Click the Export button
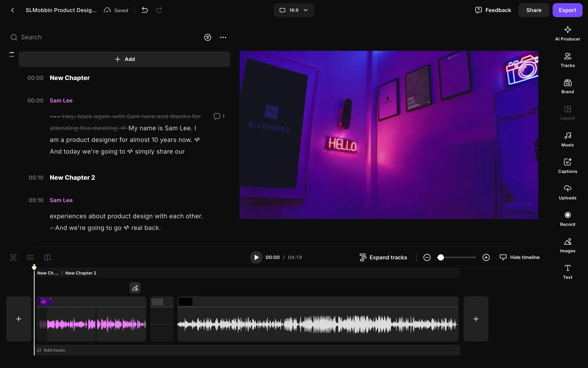The height and width of the screenshot is (368, 588). click(567, 10)
